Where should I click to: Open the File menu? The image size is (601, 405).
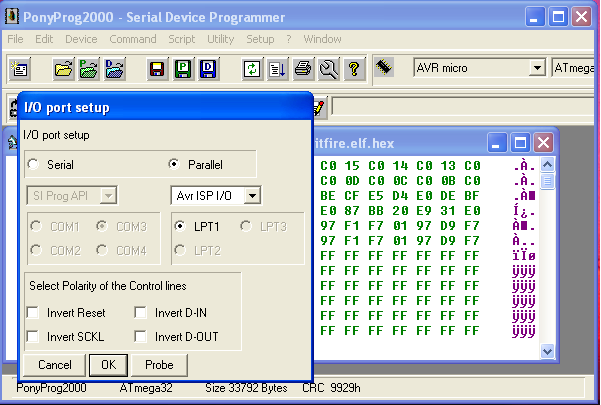coord(15,39)
